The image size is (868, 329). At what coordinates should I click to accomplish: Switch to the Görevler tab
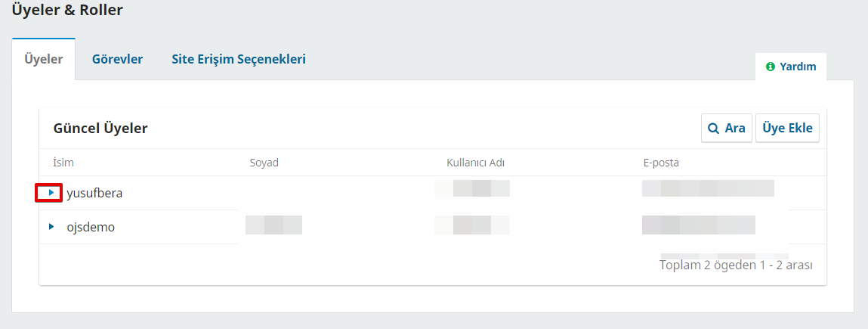tap(117, 59)
